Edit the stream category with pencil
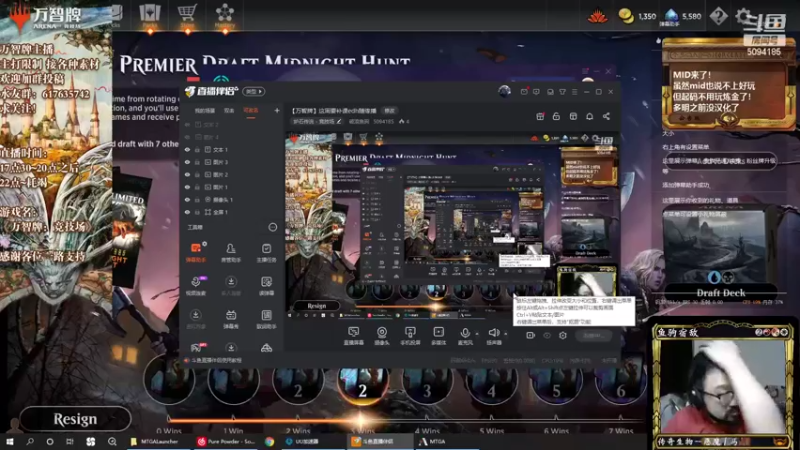This screenshot has height=450, width=800. [x=339, y=121]
